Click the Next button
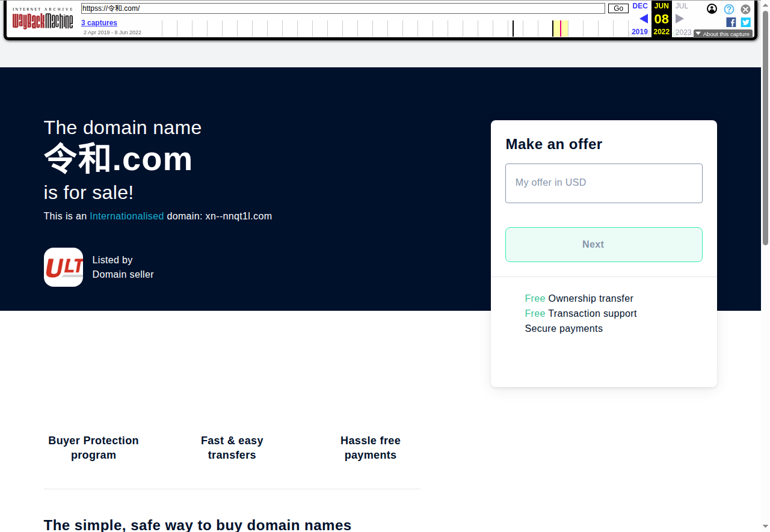This screenshot has width=770, height=532. pyautogui.click(x=603, y=245)
